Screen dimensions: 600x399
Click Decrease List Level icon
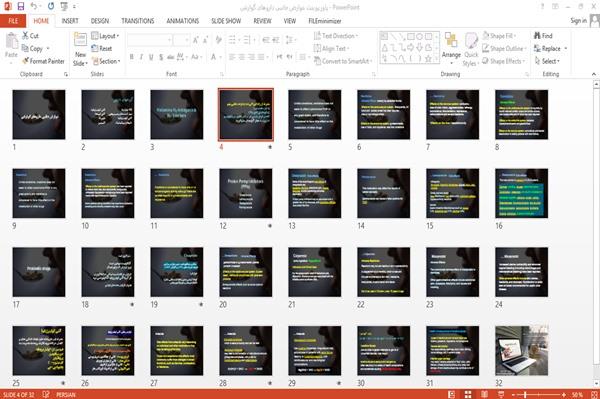coord(266,40)
